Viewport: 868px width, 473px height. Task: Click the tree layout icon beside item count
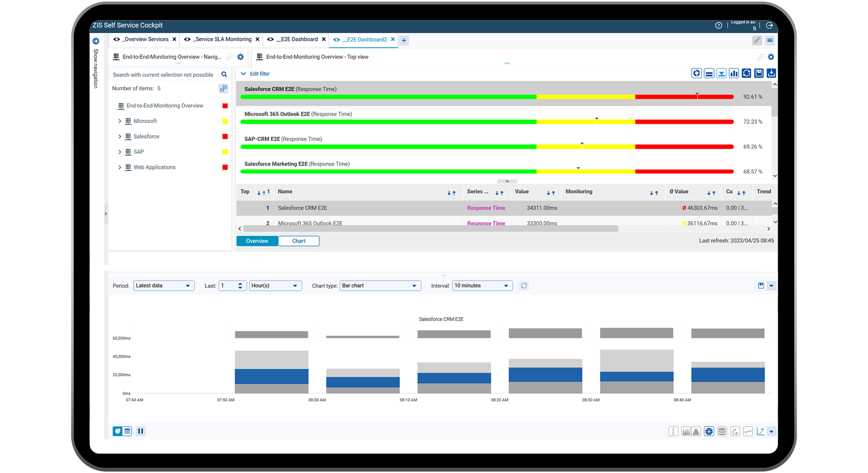click(224, 88)
